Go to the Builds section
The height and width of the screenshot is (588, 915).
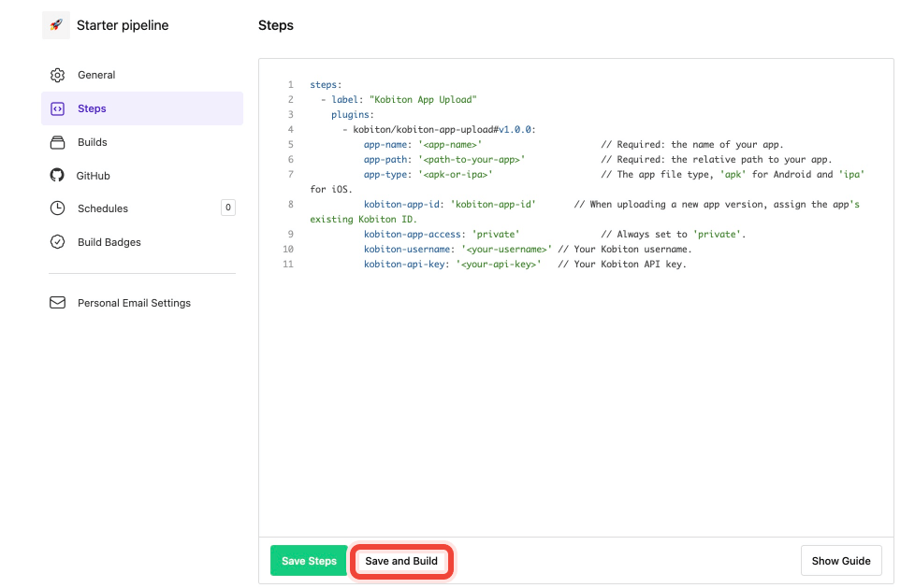142,142
